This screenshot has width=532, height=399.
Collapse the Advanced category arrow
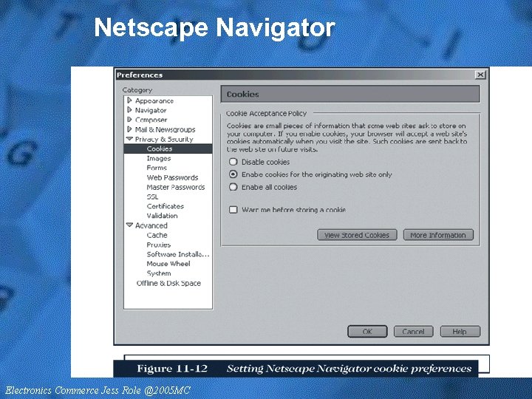tap(129, 225)
